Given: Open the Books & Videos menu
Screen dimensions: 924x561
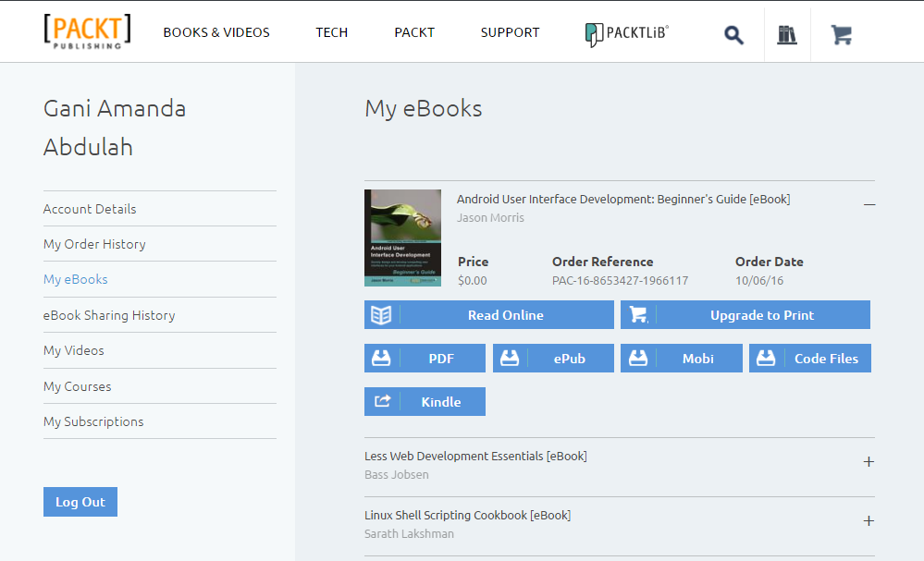Looking at the screenshot, I should (216, 32).
